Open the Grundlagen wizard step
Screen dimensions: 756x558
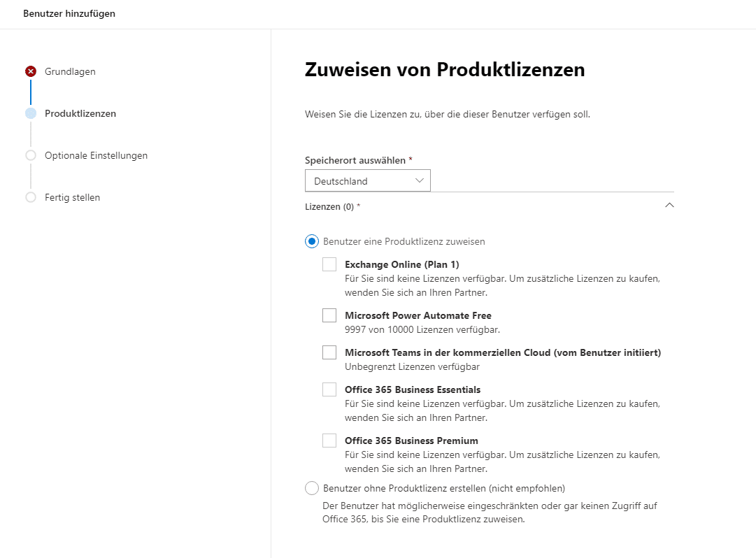70,71
